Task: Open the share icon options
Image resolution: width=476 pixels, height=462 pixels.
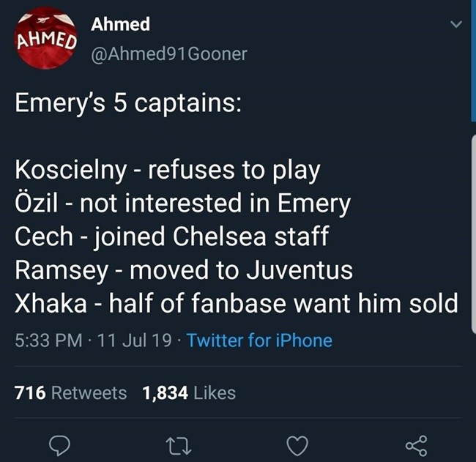Action: pyautogui.click(x=415, y=444)
